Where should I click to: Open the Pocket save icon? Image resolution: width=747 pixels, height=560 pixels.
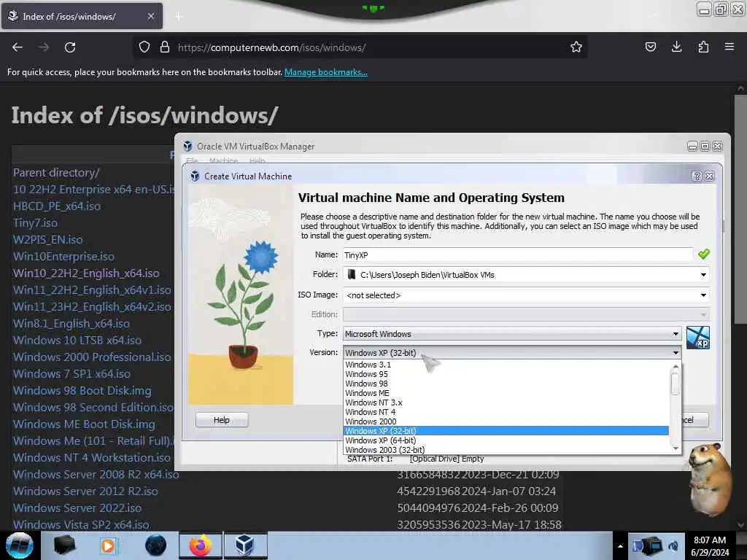click(x=650, y=47)
